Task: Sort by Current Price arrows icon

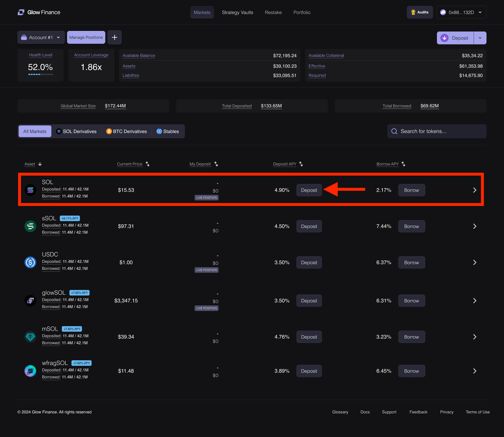Action: click(148, 164)
